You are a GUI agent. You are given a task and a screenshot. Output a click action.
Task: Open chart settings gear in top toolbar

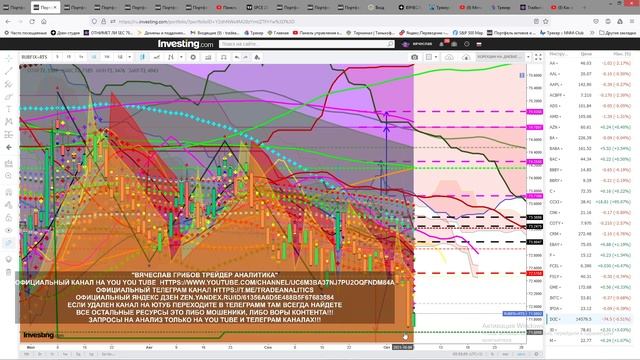click(193, 57)
